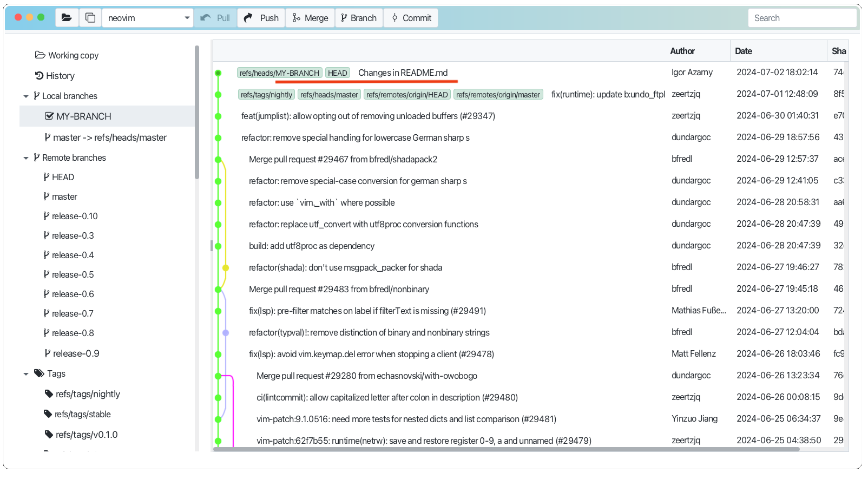This screenshot has width=868, height=479.
Task: Focus the Search input field
Action: click(802, 18)
